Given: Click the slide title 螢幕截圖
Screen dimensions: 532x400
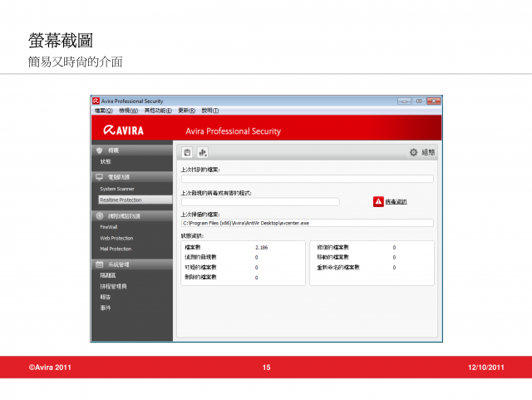Looking at the screenshot, I should click(61, 41).
